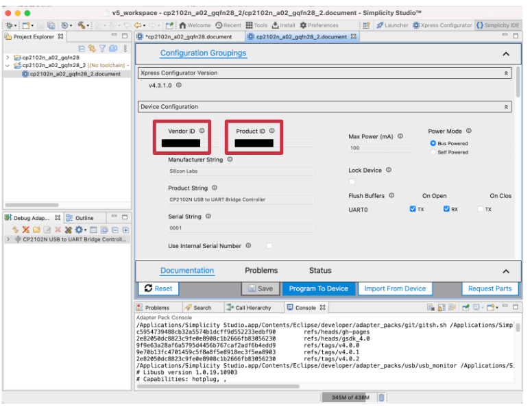The image size is (532, 407).
Task: Open the Welcome home page
Action: click(195, 25)
